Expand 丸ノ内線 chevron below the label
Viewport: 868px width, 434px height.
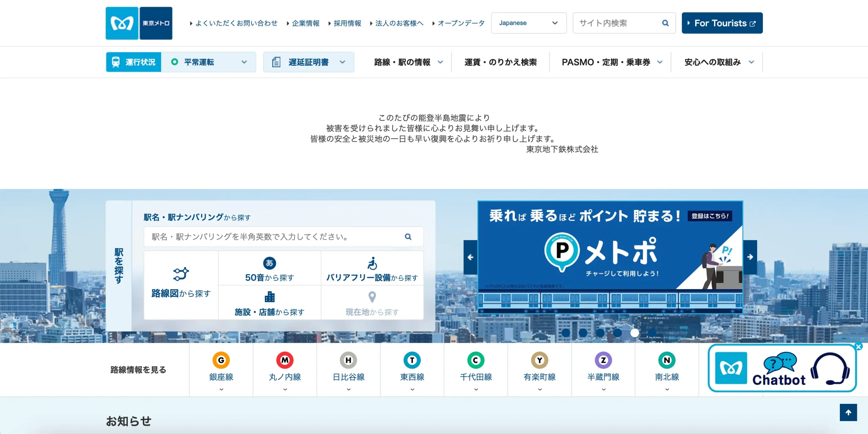point(285,390)
